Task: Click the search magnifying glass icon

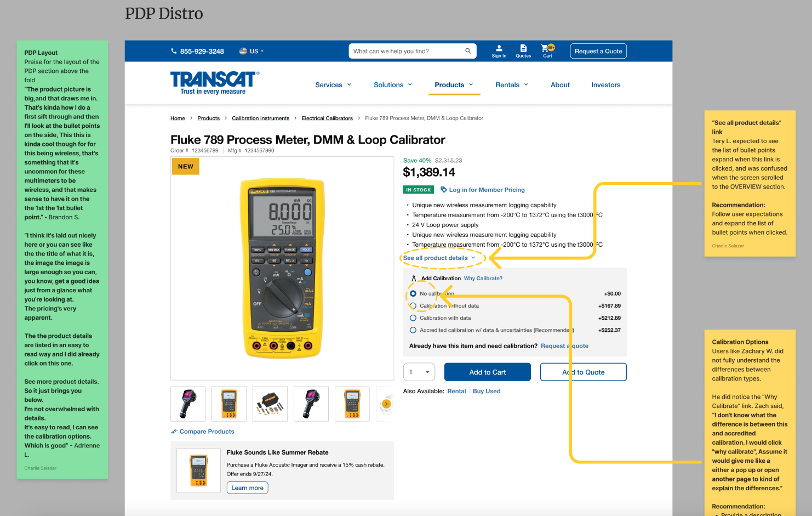Action: click(x=467, y=51)
